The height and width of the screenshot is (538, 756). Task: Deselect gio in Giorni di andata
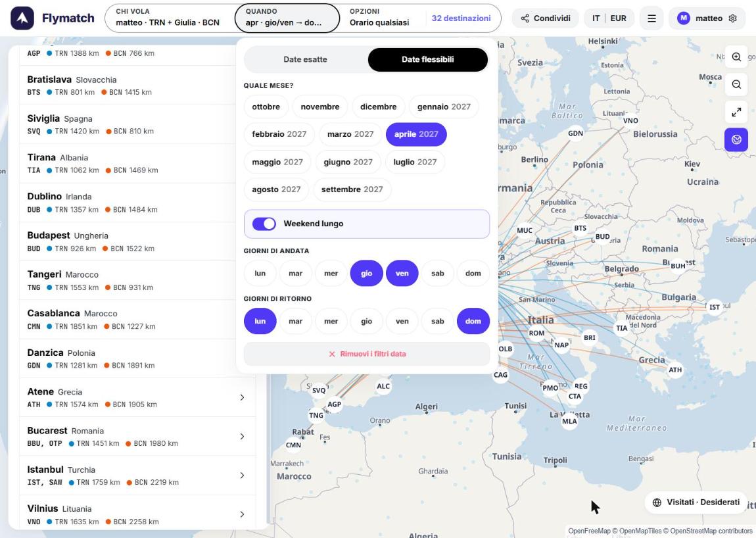coord(366,273)
